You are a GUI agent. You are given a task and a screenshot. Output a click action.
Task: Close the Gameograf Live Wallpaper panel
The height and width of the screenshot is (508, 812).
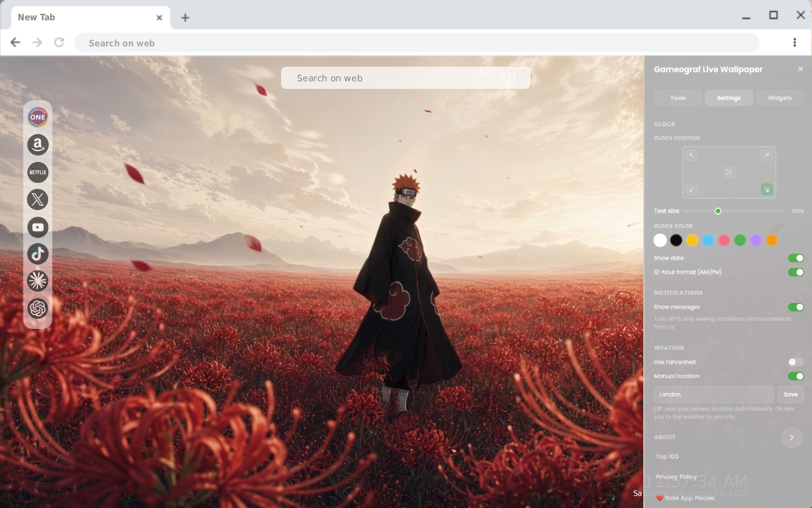point(801,69)
